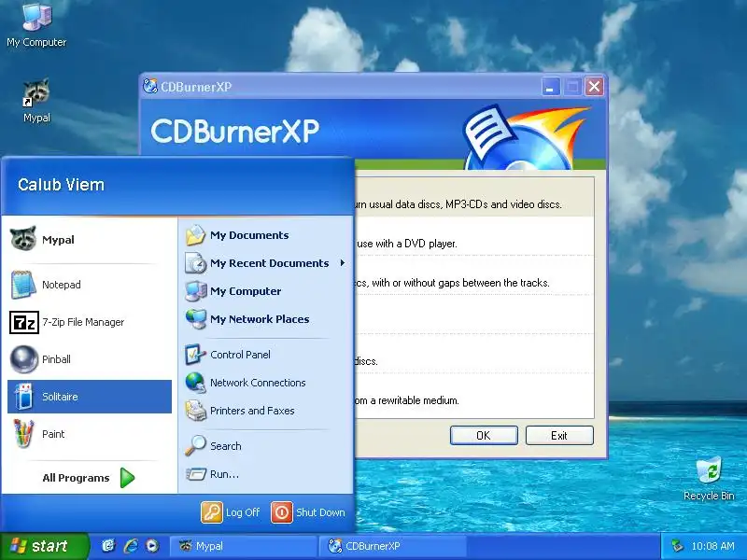
Task: Choose the highlighted Solitaire entry
Action: click(x=90, y=397)
